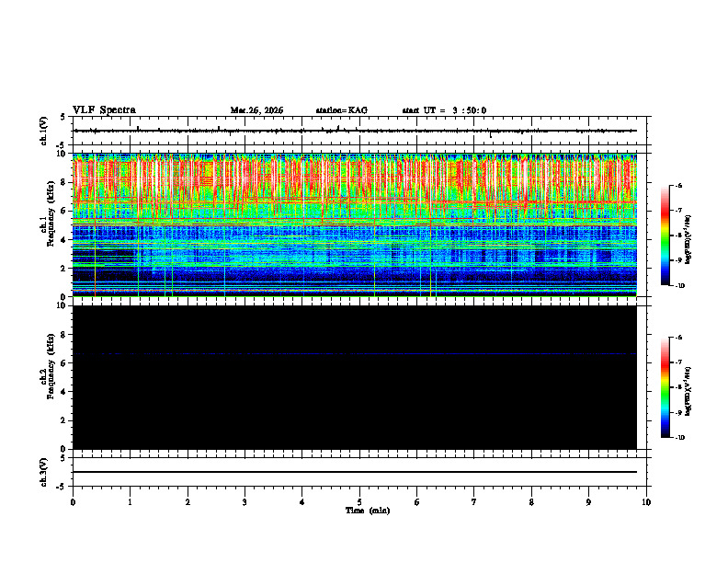Click the faint blue line in ch.2 spectrogram
Screen dimensions: 728x563
tap(354, 354)
